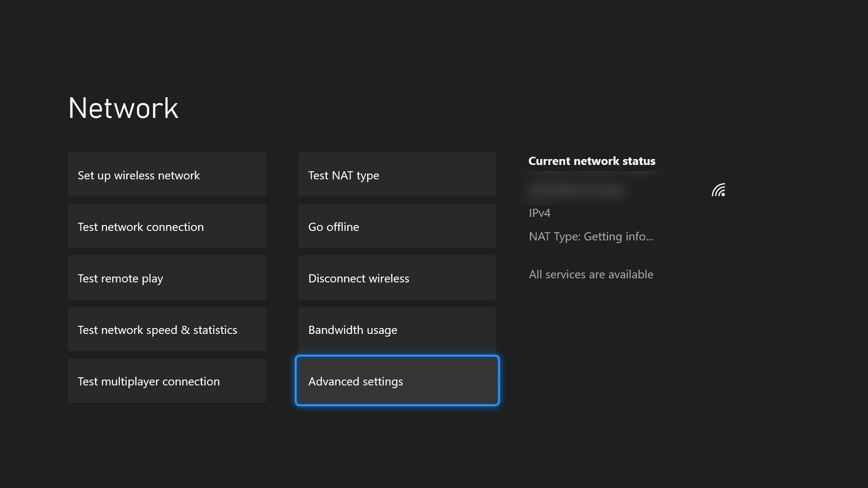Viewport: 868px width, 488px height.
Task: Click the Wi-Fi signal strength icon
Action: click(x=719, y=189)
